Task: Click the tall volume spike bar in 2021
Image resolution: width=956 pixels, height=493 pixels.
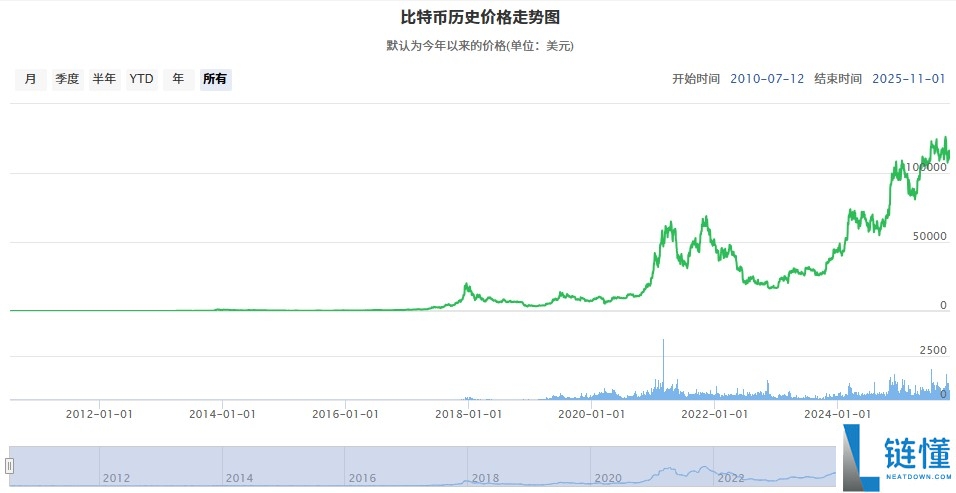Action: 663,369
